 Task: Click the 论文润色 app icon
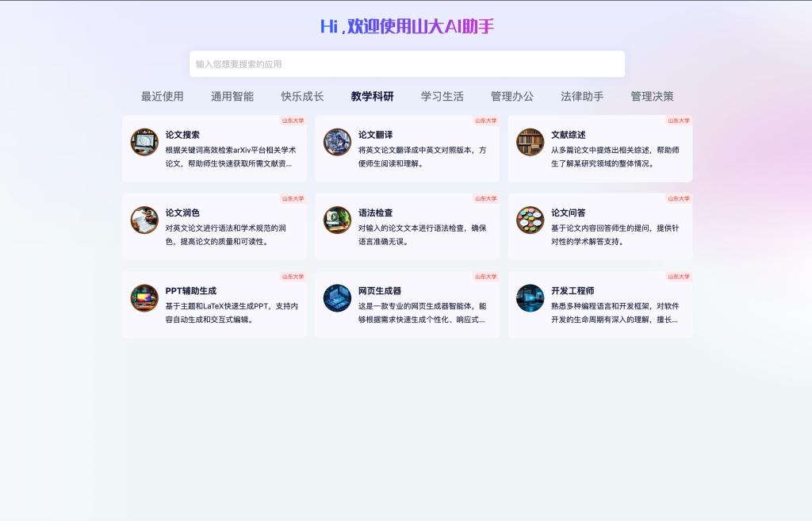pyautogui.click(x=144, y=220)
